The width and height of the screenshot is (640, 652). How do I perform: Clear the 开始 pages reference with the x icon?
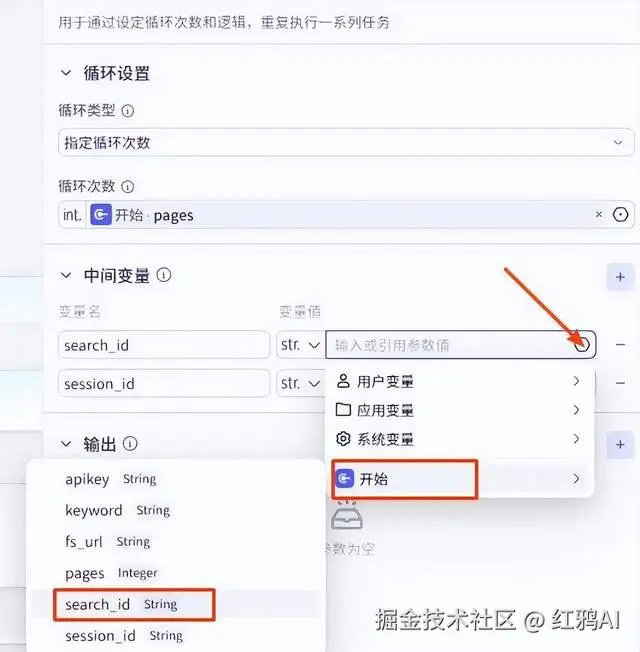[599, 215]
